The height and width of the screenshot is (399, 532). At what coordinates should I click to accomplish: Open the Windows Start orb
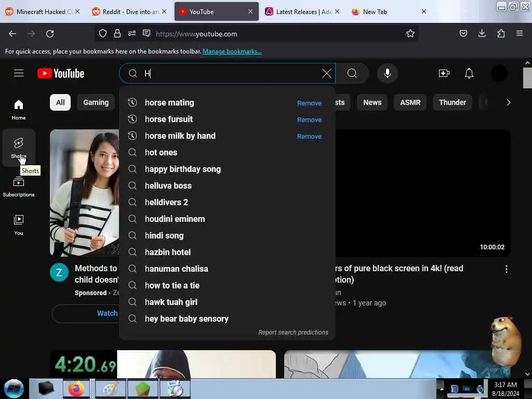tap(14, 389)
